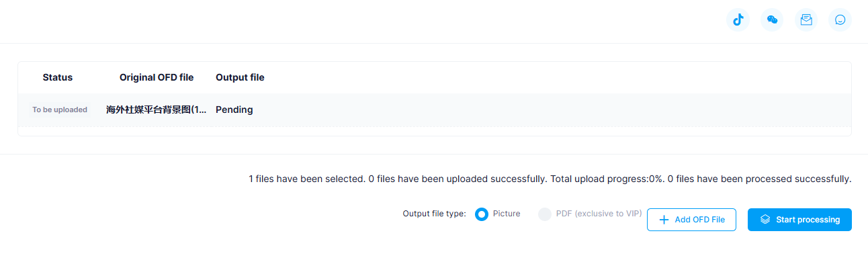Click the upload progress status message

(550, 179)
